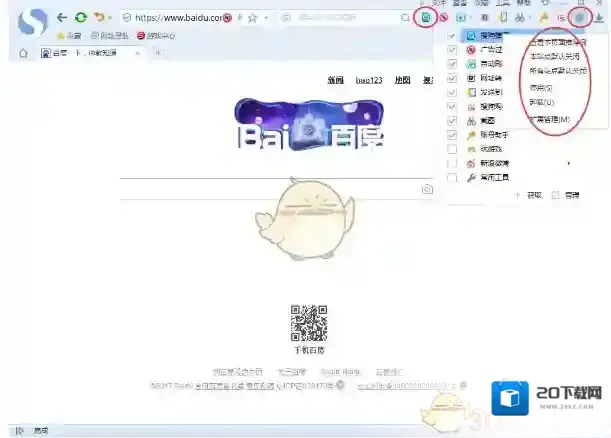Click the magnifier button of search box

(405, 18)
